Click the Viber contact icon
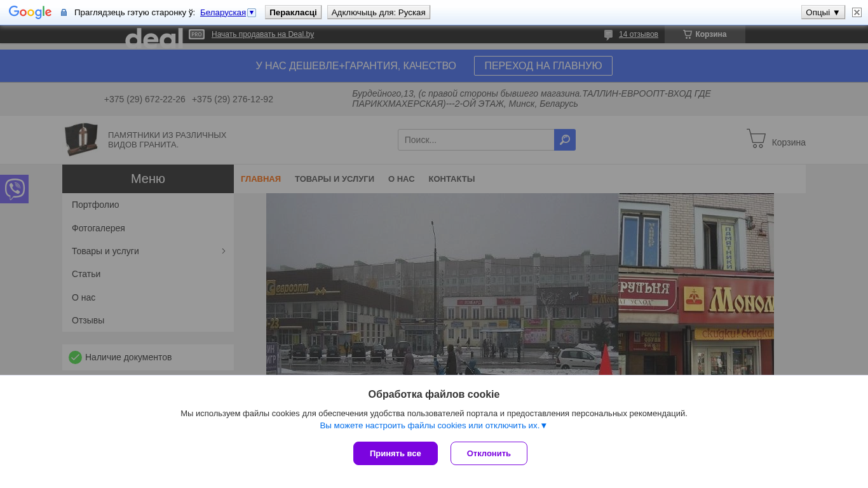Screen dimensions: 868x488 tap(14, 189)
